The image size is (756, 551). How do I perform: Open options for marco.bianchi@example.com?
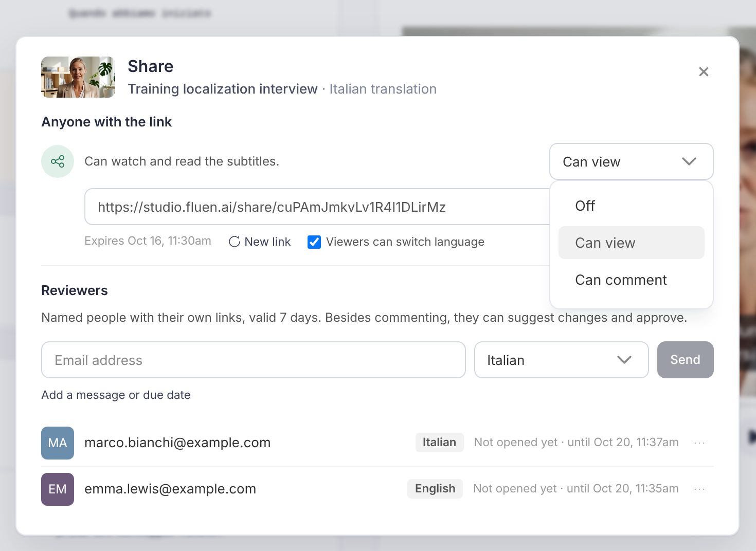(699, 443)
